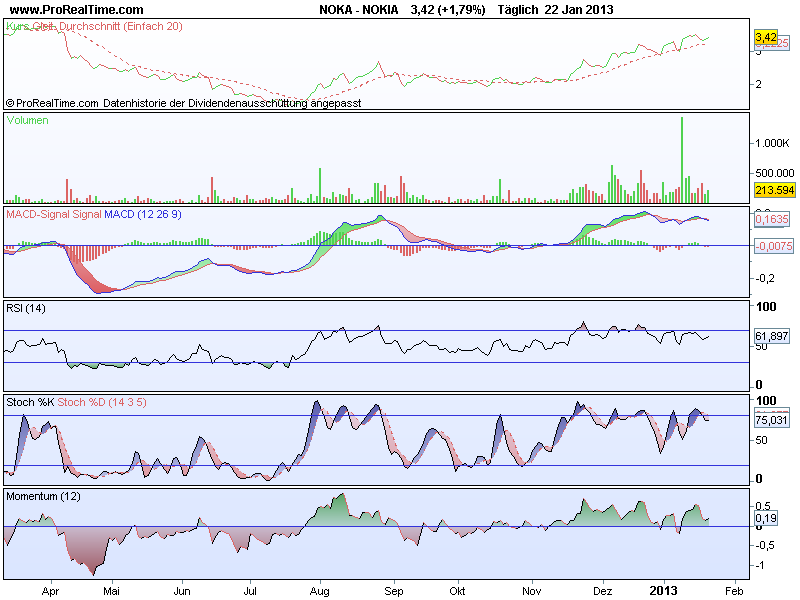The width and height of the screenshot is (800, 600).
Task: Click the yellow 213.594 volume value label
Action: (774, 190)
